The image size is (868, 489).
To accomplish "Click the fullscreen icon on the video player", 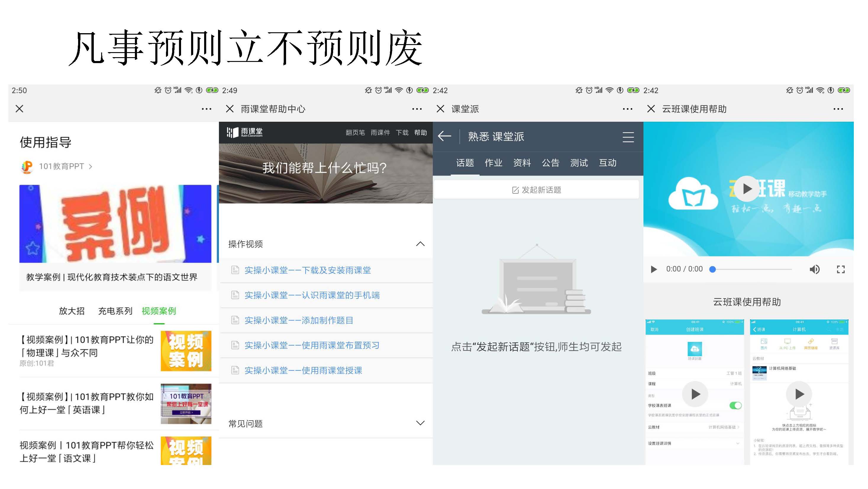I will click(x=840, y=269).
